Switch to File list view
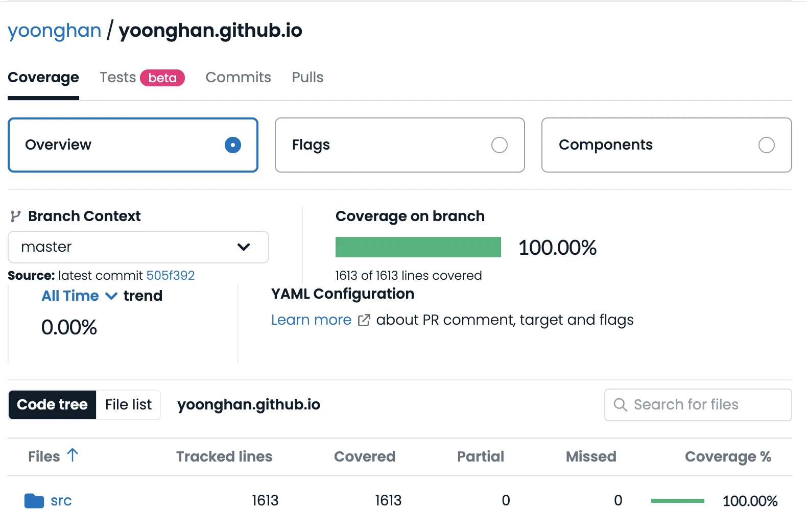This screenshot has width=807, height=532. click(x=128, y=405)
